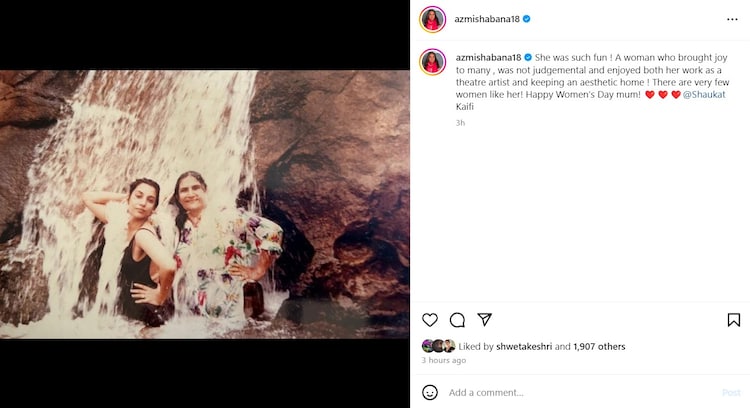Viewport: 750px width, 408px height.
Task: Open the azmishabana18 username in the header
Action: tap(487, 19)
